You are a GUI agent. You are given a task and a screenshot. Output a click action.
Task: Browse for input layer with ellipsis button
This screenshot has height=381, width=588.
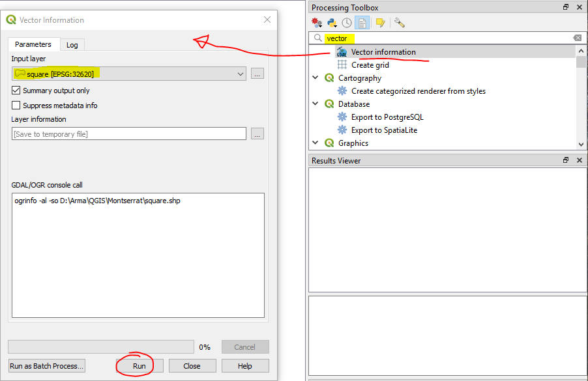[257, 74]
